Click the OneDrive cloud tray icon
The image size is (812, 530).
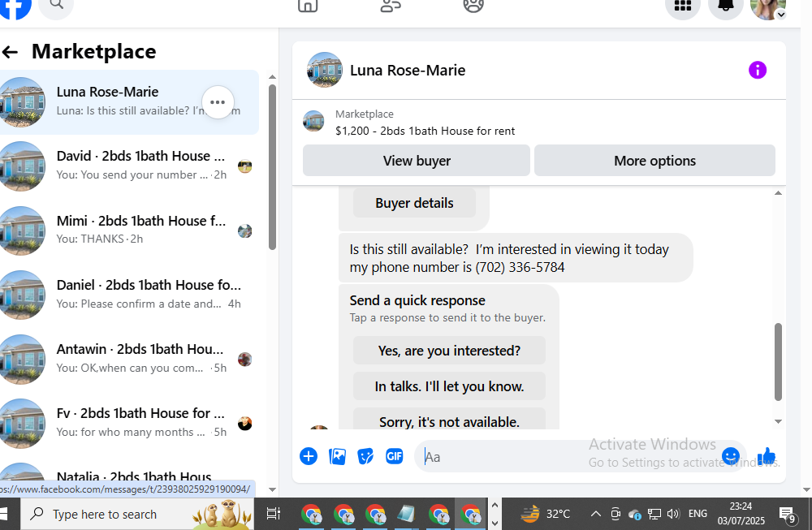coord(634,514)
